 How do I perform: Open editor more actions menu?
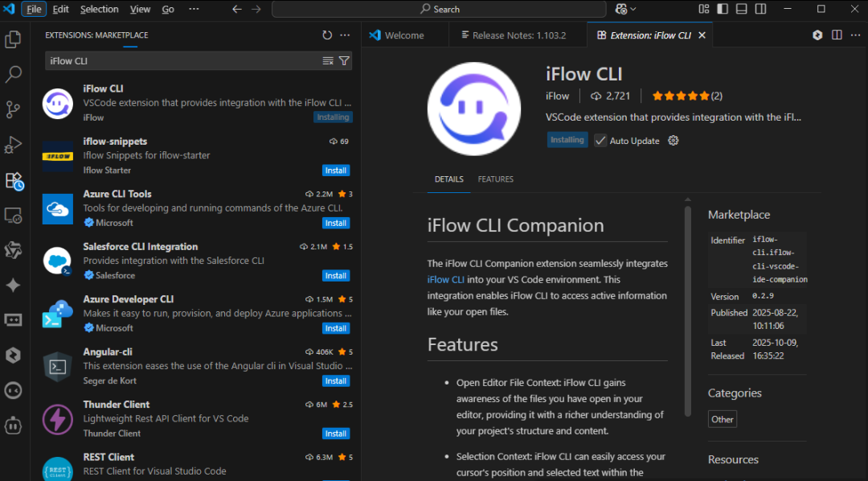point(854,35)
